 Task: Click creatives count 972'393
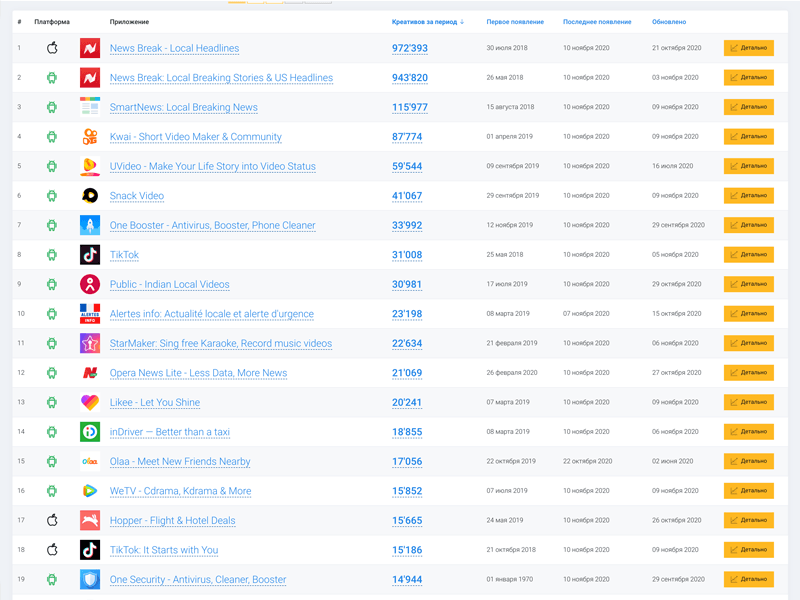tap(410, 48)
